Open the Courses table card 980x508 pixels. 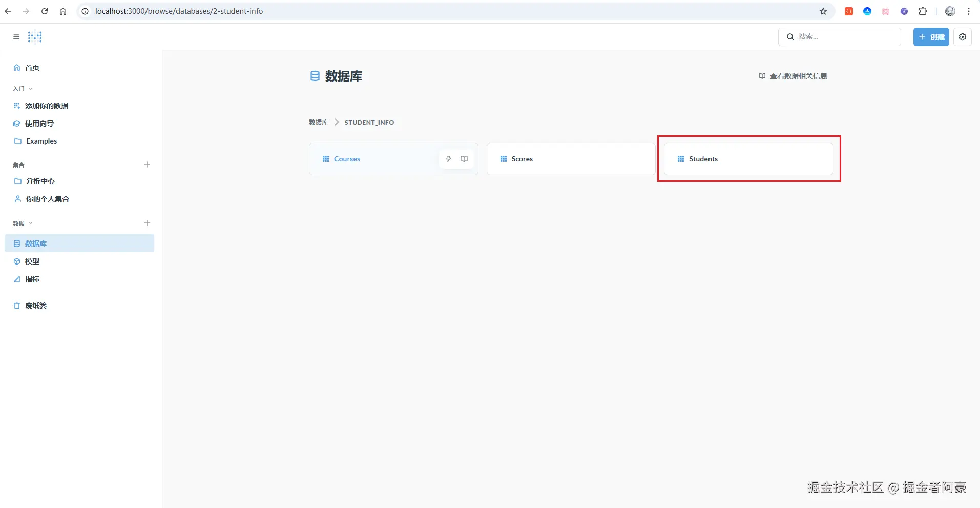(x=393, y=159)
